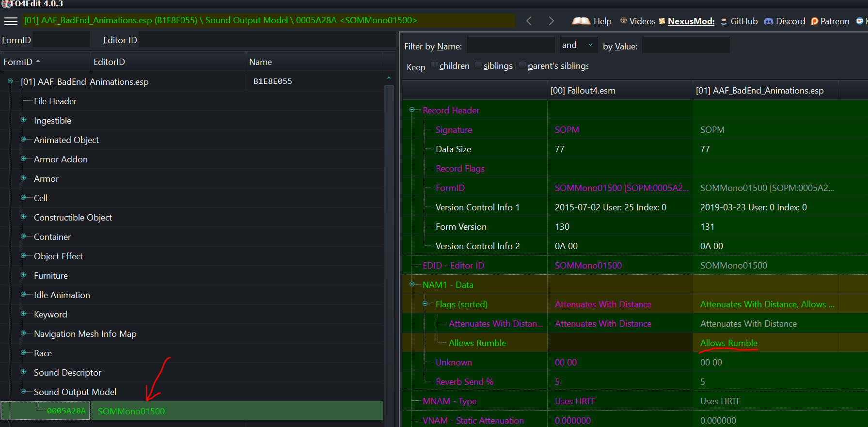
Task: Select the SOMMono01500 record row
Action: 131,411
